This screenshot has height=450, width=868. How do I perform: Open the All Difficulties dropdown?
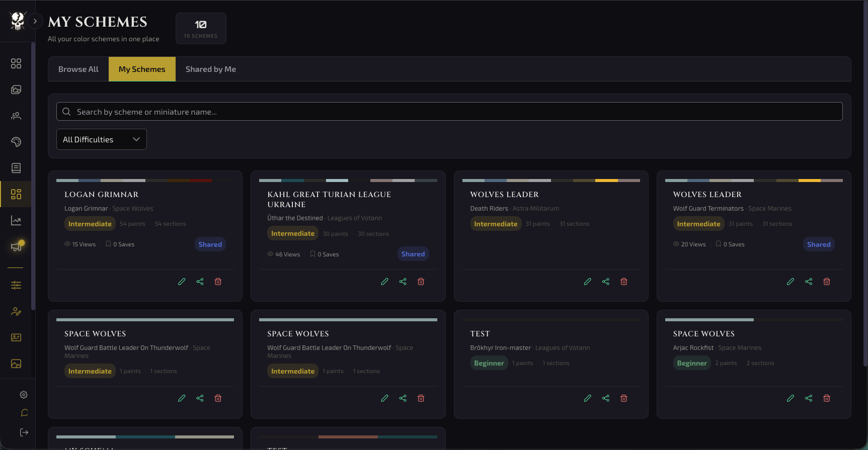click(x=102, y=139)
